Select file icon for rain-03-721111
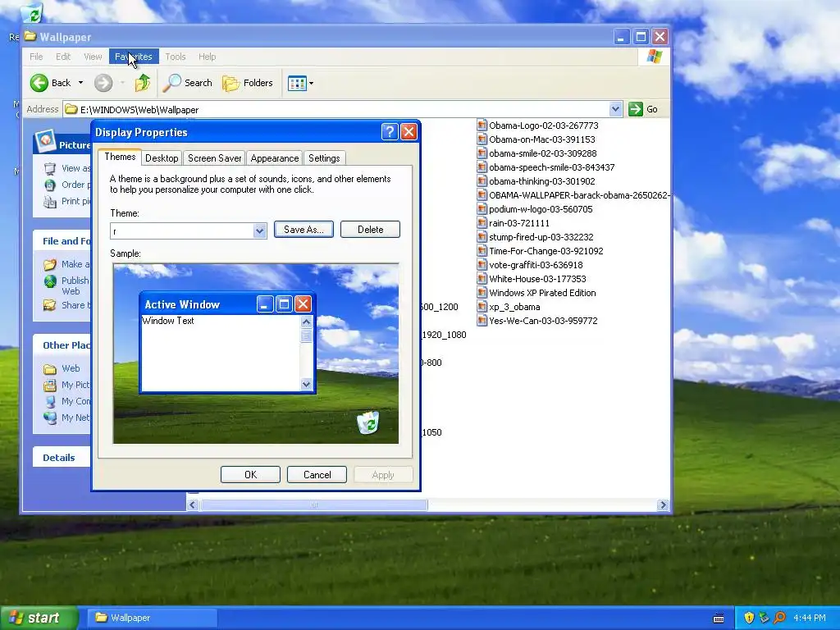Image resolution: width=840 pixels, height=630 pixels. pyautogui.click(x=482, y=223)
